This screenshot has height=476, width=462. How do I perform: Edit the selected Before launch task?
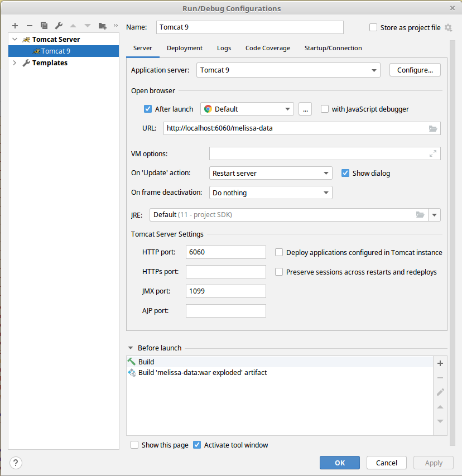click(x=440, y=392)
